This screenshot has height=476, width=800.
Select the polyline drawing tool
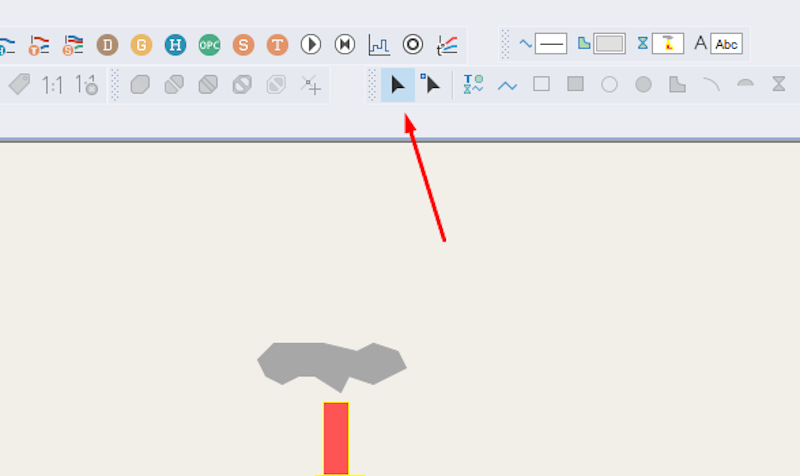[507, 85]
